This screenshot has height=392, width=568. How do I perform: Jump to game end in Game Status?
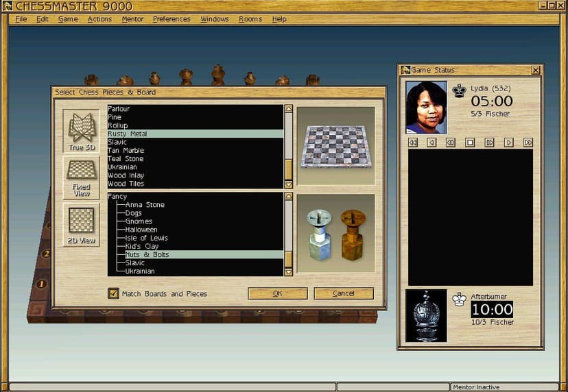click(528, 143)
